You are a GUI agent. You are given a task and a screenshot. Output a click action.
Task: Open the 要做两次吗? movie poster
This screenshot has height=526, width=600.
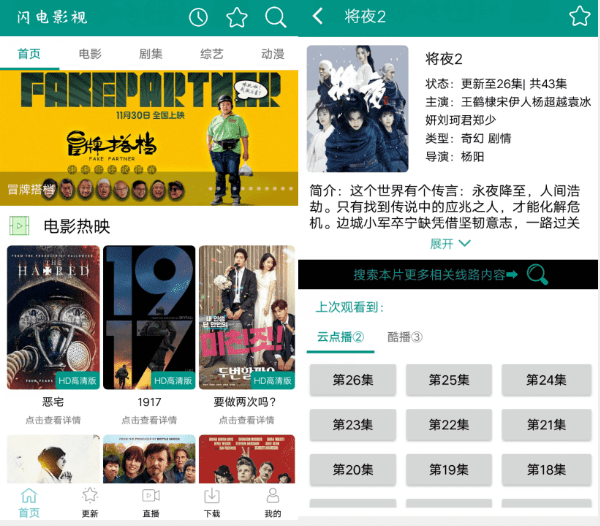(x=247, y=317)
